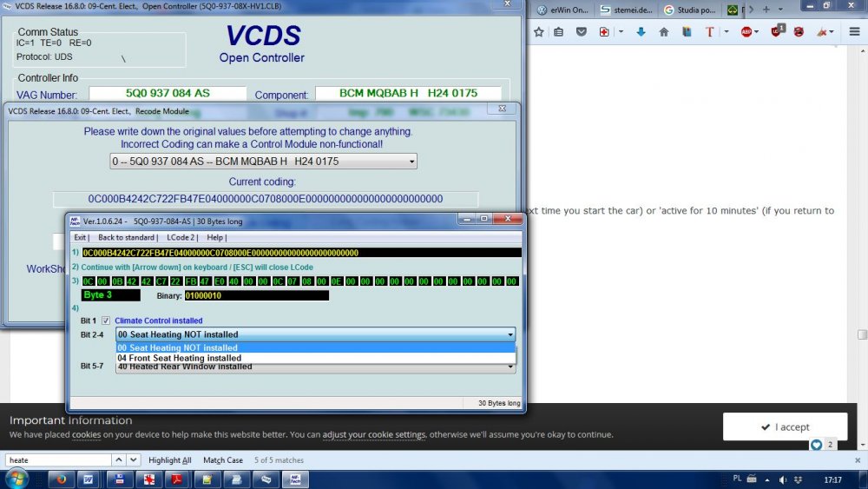Open adjust your cookie settings link
This screenshot has width=868, height=489.
(x=374, y=435)
